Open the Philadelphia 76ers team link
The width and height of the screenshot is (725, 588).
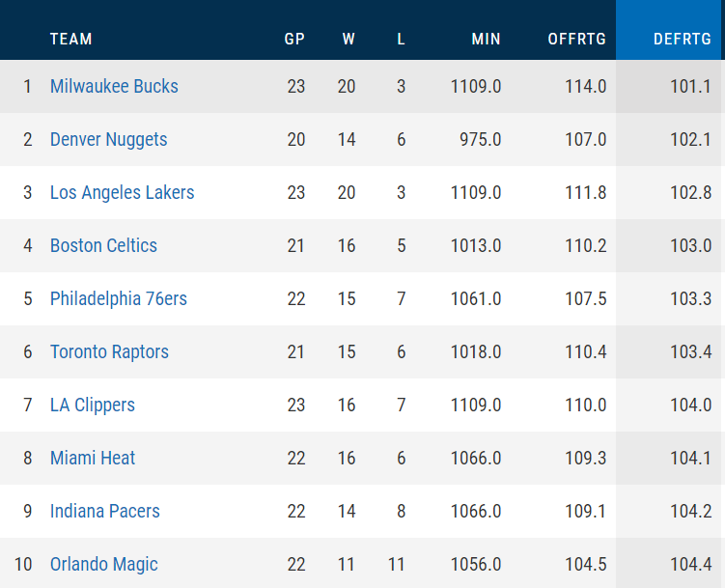point(119,299)
